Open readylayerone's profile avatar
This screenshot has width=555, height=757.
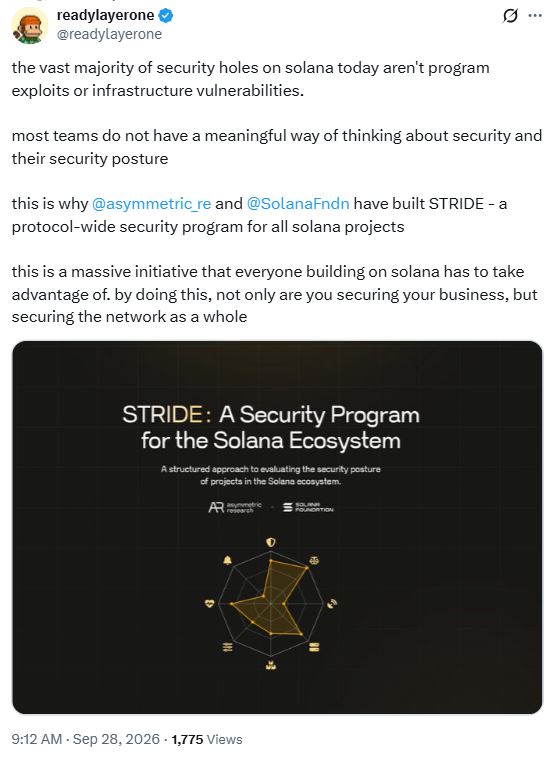point(30,26)
